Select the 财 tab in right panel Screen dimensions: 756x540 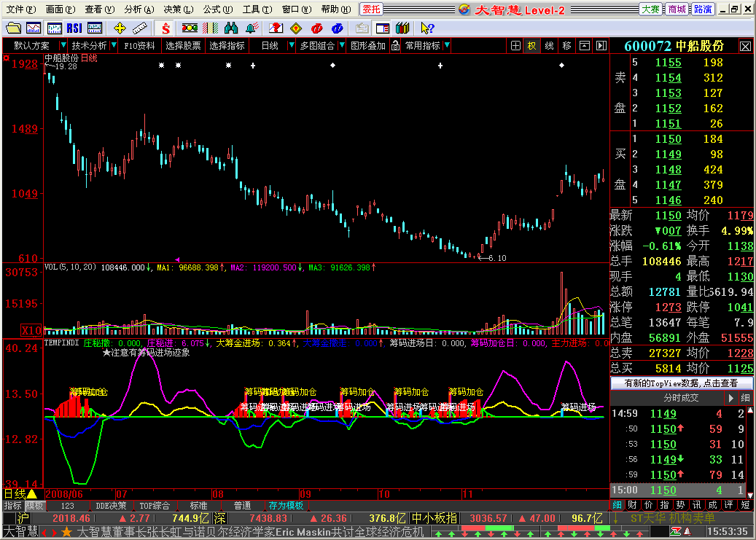(632, 505)
